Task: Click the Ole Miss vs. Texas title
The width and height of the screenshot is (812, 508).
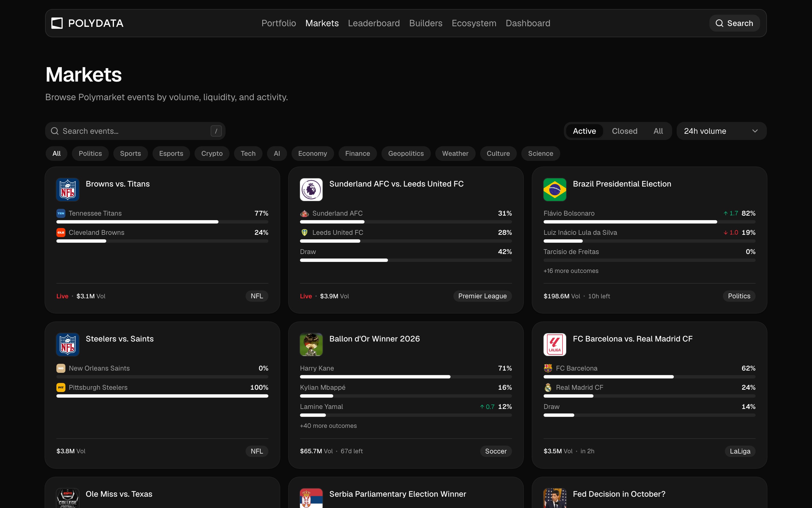Action: click(119, 494)
